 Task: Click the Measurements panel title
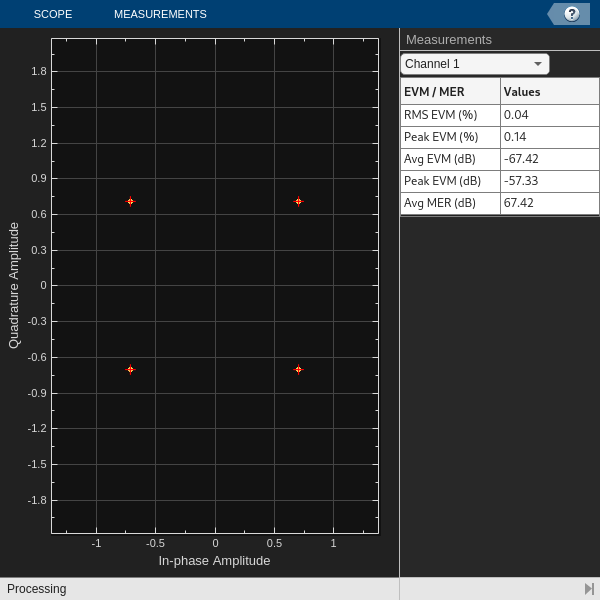[449, 40]
